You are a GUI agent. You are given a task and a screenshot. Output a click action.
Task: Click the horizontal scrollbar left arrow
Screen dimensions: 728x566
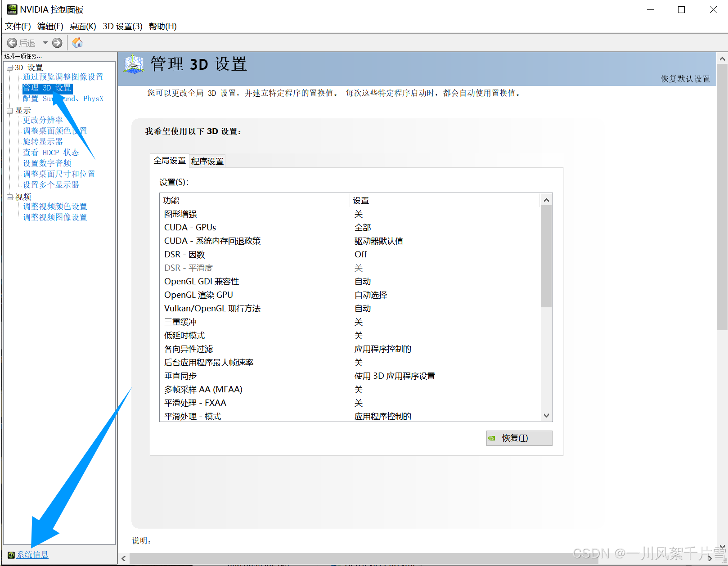(x=124, y=559)
